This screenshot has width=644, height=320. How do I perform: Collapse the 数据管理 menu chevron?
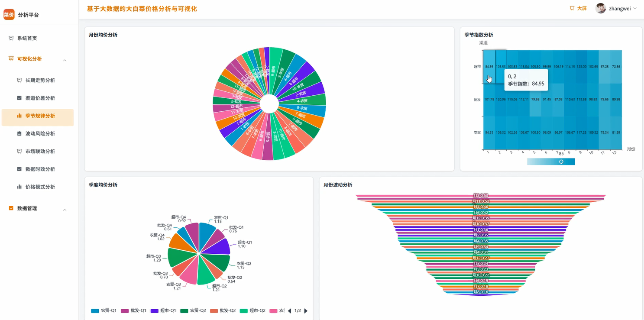tap(65, 210)
